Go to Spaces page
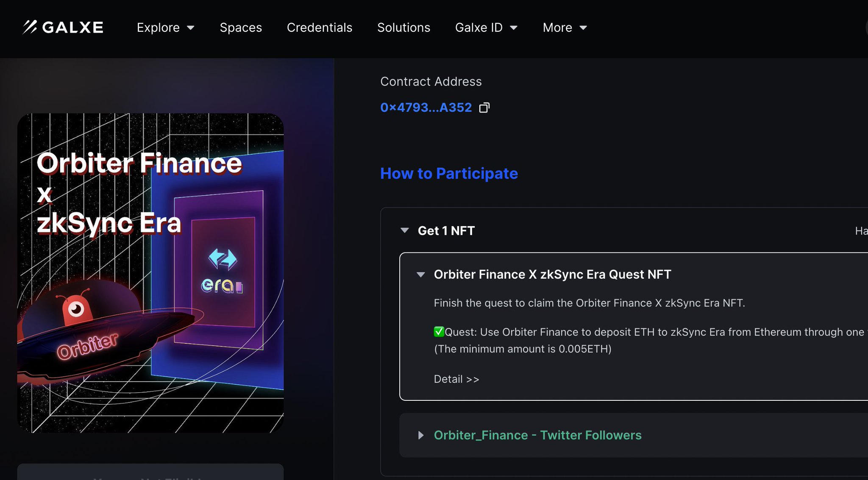Viewport: 868px width, 480px height. click(x=241, y=28)
